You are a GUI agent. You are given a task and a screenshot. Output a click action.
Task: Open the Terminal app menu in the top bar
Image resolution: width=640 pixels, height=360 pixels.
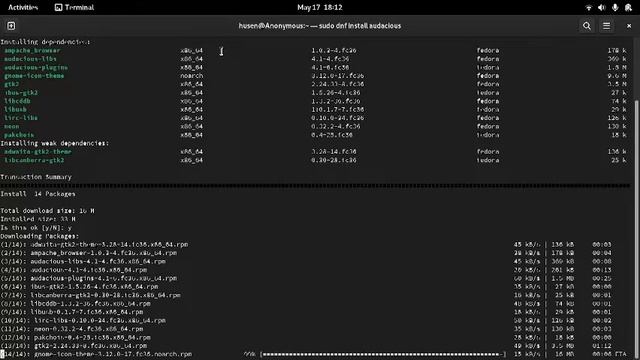coord(74,7)
